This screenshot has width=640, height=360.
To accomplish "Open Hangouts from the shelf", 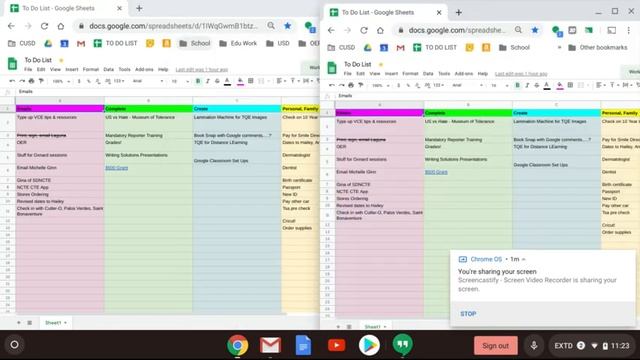I will [402, 344].
